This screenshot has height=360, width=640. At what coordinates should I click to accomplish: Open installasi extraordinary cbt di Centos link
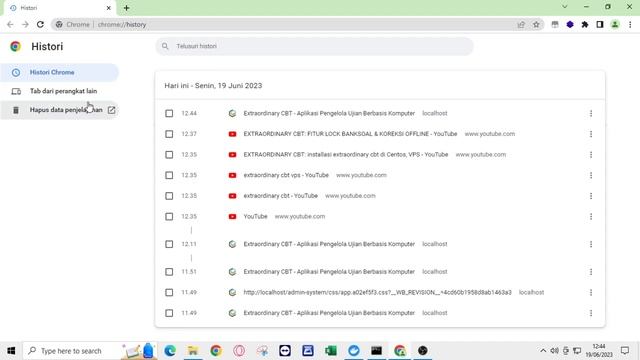346,155
